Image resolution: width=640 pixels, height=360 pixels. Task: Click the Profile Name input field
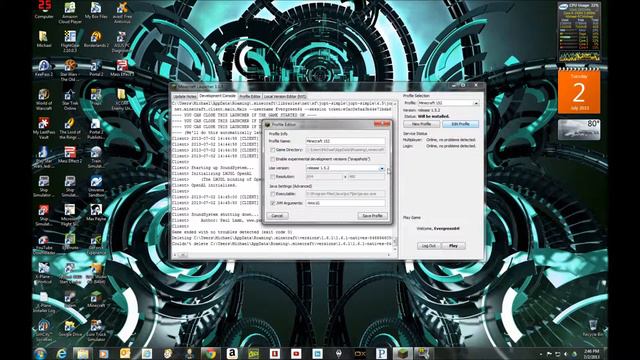tap(345, 141)
